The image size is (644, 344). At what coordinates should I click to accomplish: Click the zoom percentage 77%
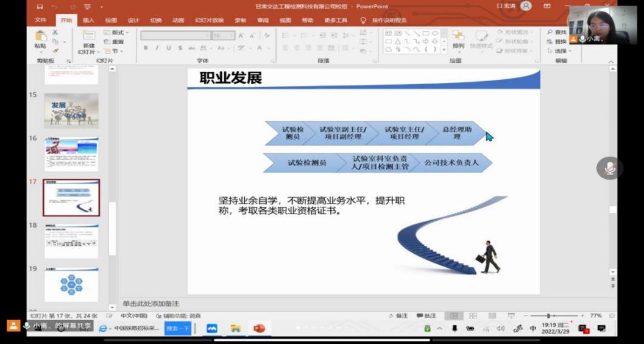point(595,316)
